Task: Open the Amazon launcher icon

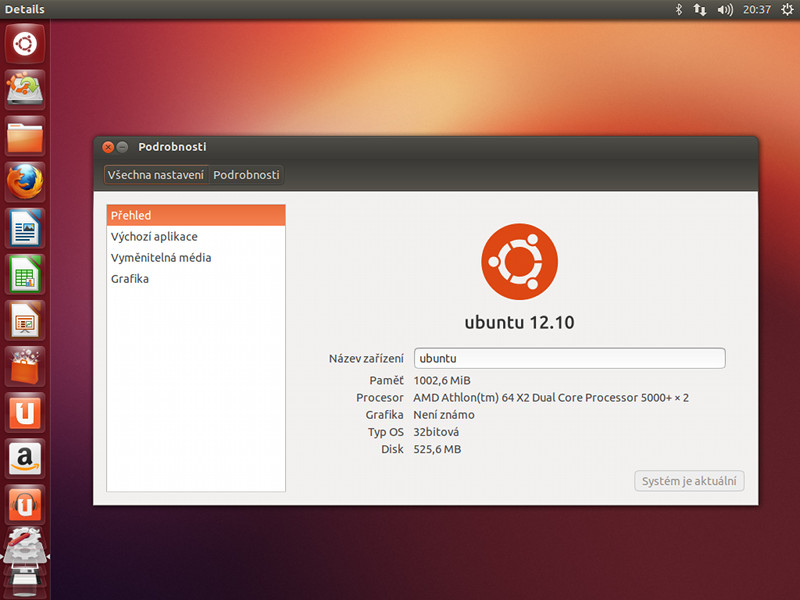Action: 25,458
